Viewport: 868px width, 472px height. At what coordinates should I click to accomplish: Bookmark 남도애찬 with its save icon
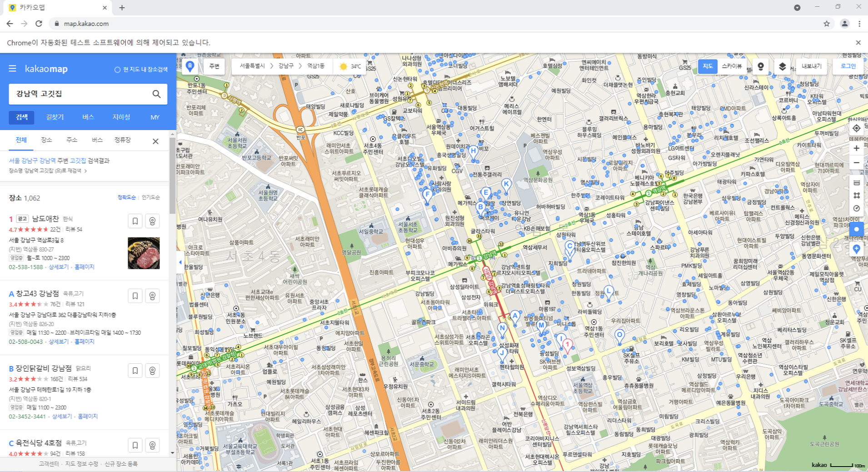[135, 221]
